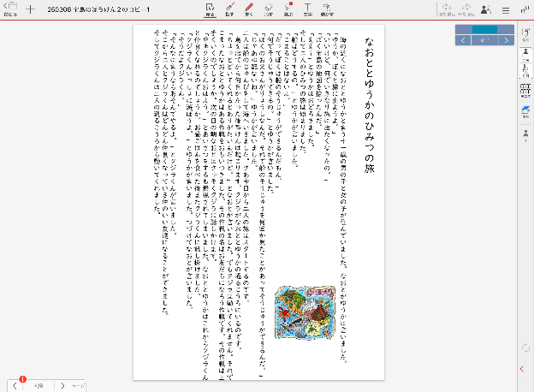The image size is (534, 392).
Task: Select the red pen tool
Action: click(x=249, y=9)
